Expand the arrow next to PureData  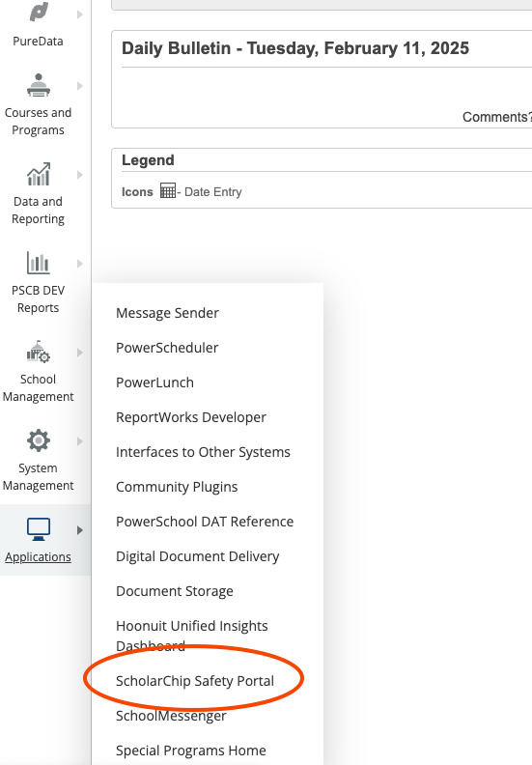(80, 14)
